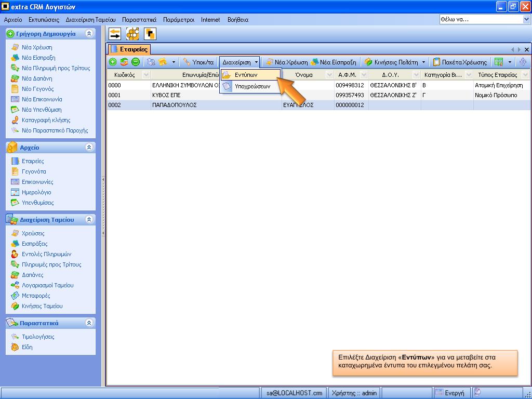The height and width of the screenshot is (399, 532).
Task: Click the Τιμολογήσεις icon under Παραστατικά
Action: coord(15,337)
